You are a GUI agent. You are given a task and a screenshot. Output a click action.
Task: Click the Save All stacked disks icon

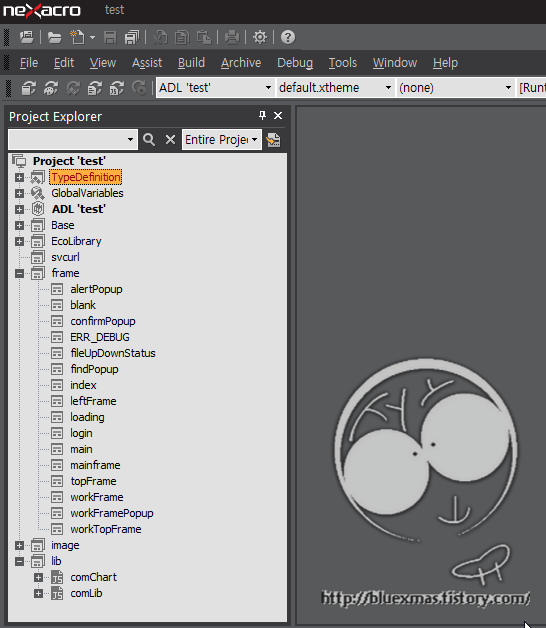pos(132,38)
